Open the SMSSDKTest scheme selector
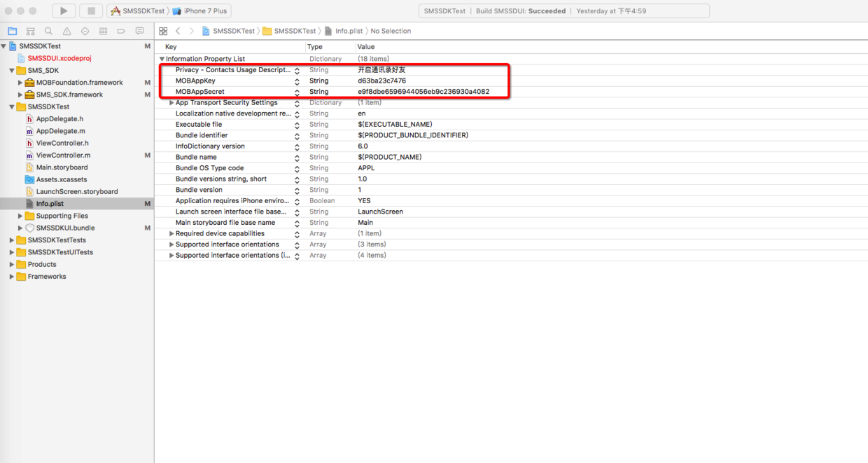Image resolution: width=868 pixels, height=463 pixels. pos(137,11)
